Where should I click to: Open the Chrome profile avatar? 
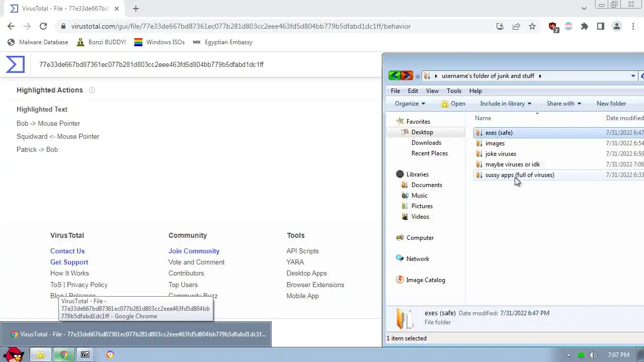click(617, 26)
